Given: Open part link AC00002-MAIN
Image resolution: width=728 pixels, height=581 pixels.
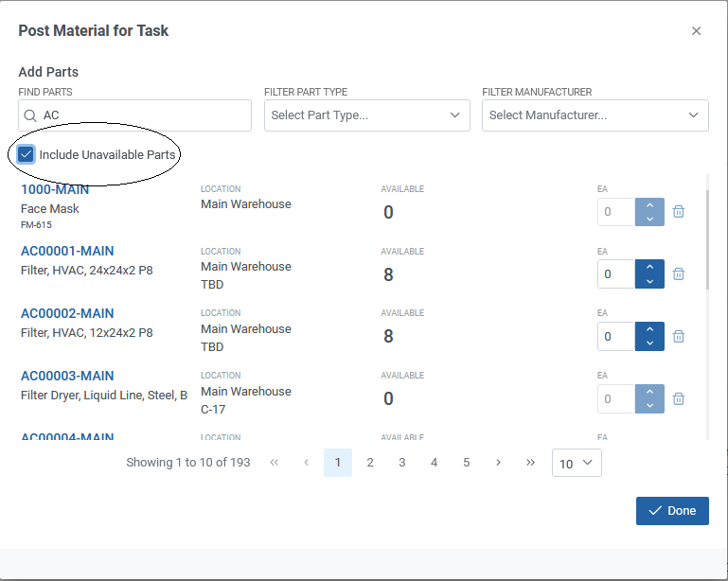Looking at the screenshot, I should (x=67, y=313).
